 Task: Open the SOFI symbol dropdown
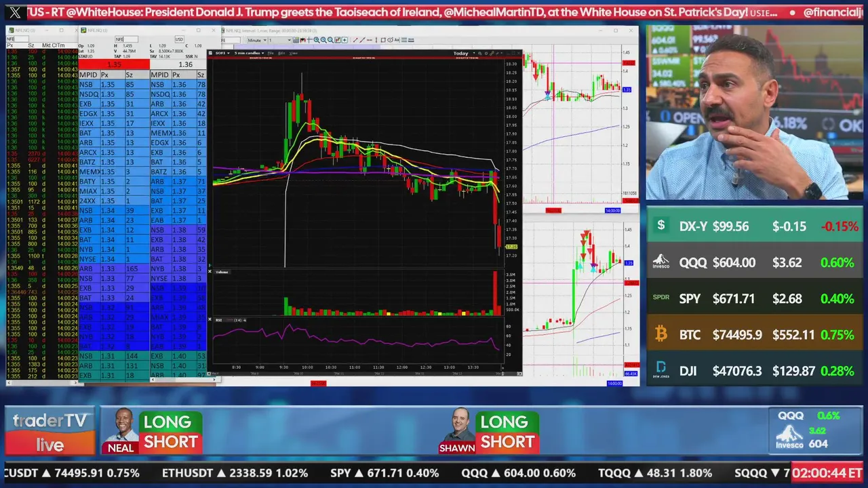tap(223, 53)
